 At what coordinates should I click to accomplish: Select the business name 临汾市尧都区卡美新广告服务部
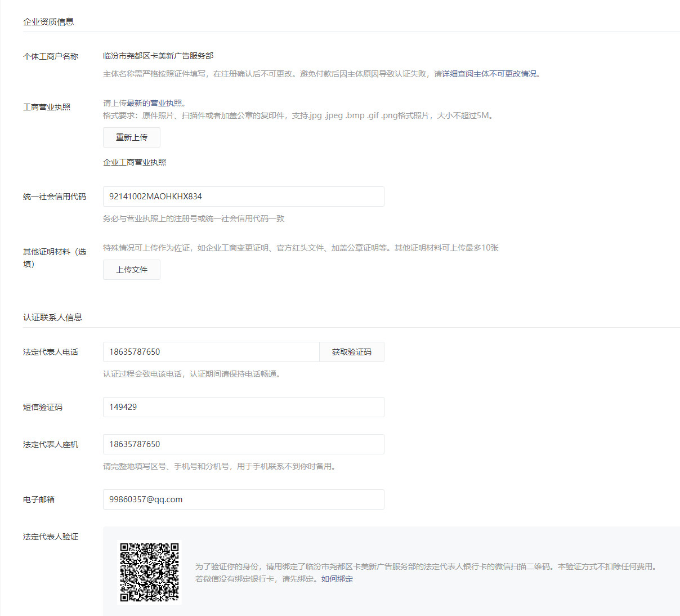pos(158,56)
